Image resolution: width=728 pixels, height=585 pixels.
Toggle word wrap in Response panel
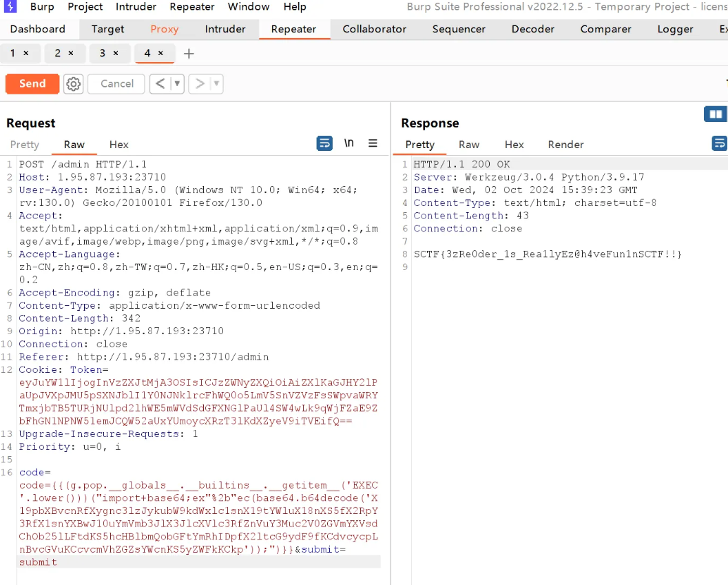(719, 143)
